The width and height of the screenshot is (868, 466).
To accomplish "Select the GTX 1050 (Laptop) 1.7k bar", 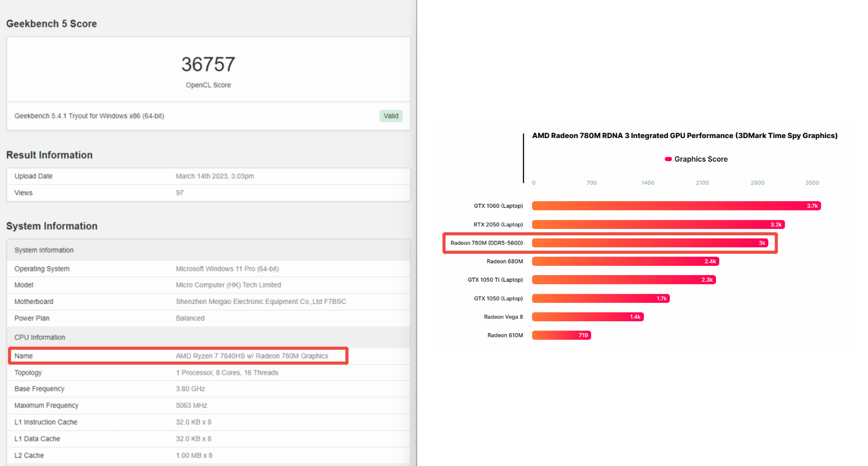I will (600, 298).
